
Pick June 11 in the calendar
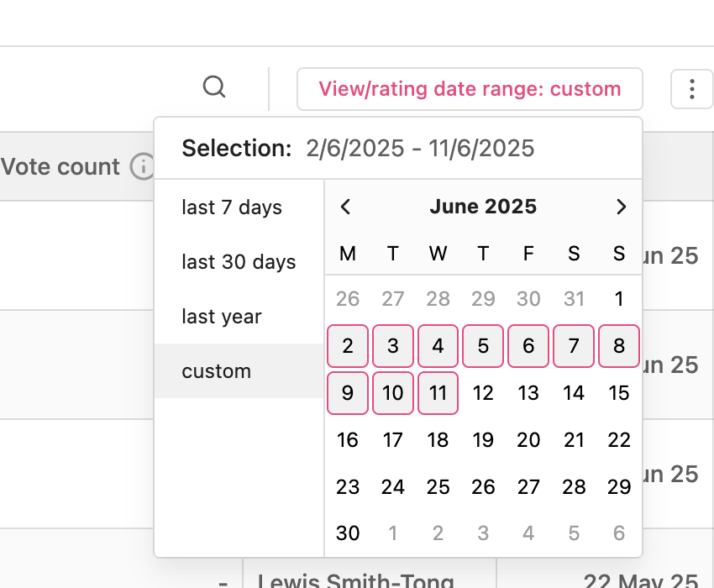[438, 393]
